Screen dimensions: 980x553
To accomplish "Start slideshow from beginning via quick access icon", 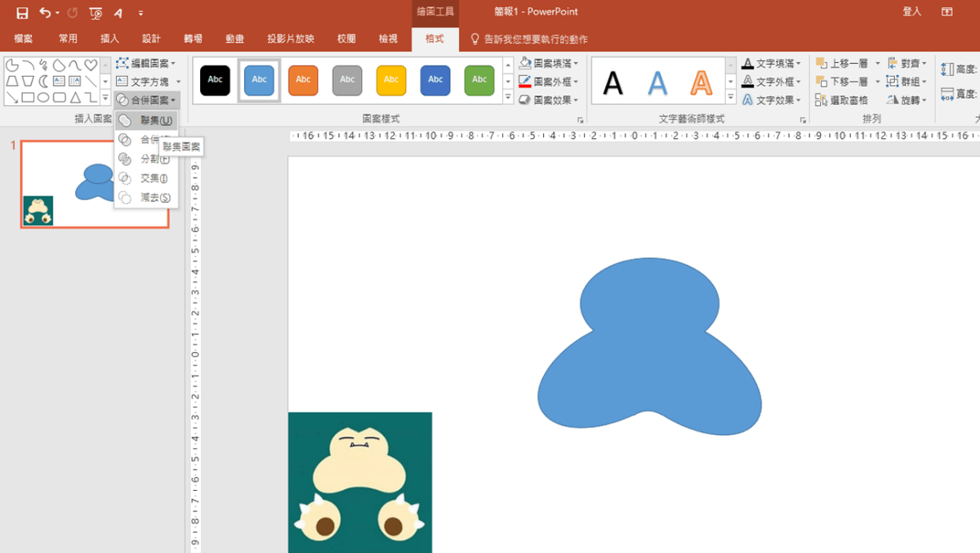I will (x=96, y=13).
